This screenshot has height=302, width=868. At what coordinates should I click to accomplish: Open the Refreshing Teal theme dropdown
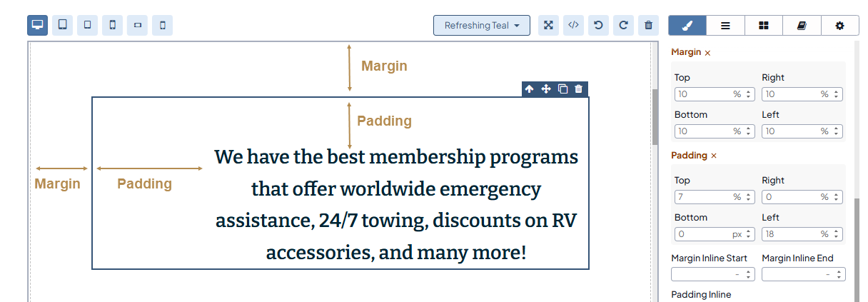click(481, 25)
